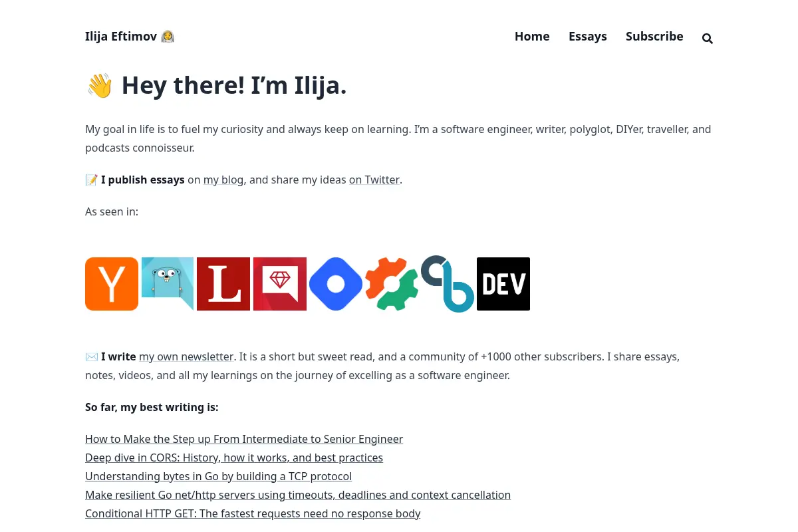Open the Essays menu item

[x=588, y=37]
